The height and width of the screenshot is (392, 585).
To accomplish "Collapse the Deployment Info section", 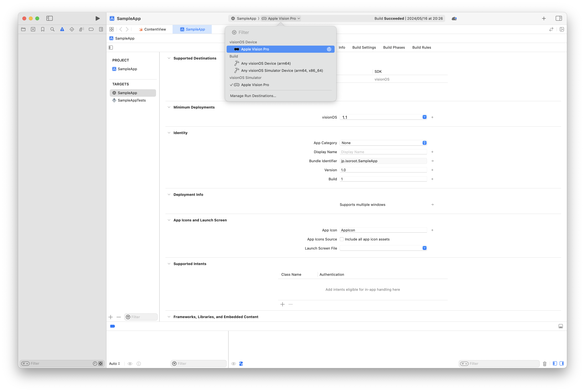I will point(169,195).
